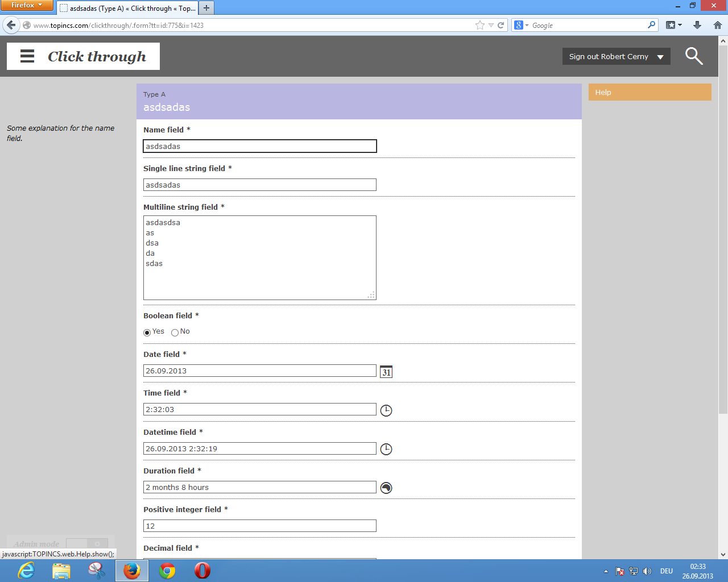728x582 pixels.
Task: Select the No radio button
Action: (175, 332)
